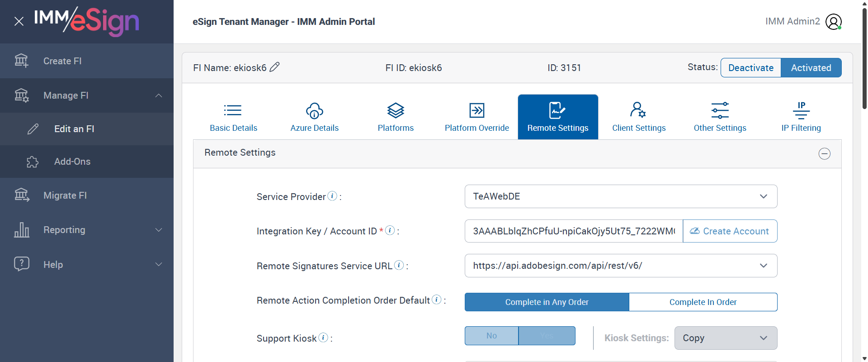Click the pencil icon beside FI Name
The image size is (868, 362).
coord(274,67)
